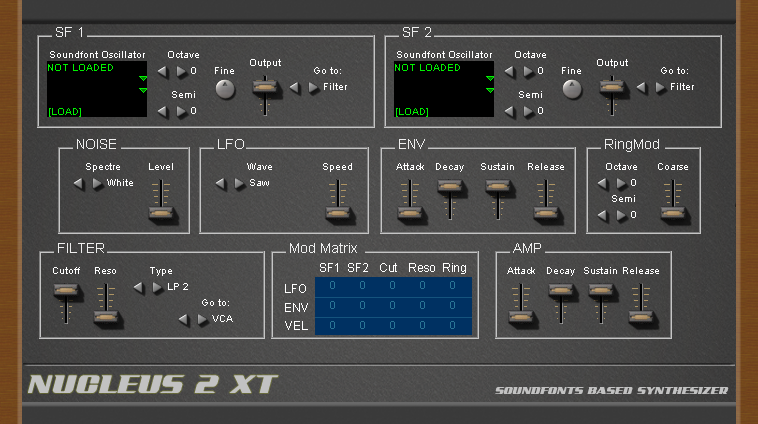
Task: Click Filter Go to previous arrow
Action: point(183,320)
